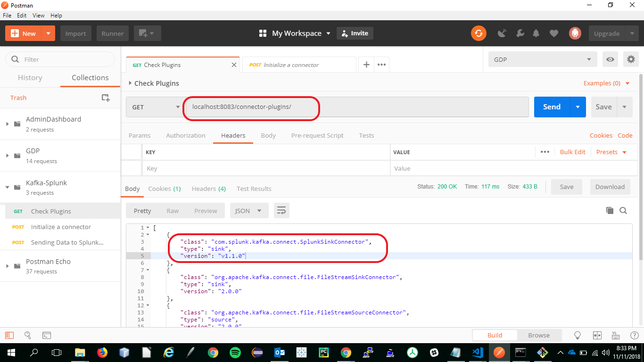Open headers table ellipsis options
The height and width of the screenshot is (362, 644).
tap(545, 152)
